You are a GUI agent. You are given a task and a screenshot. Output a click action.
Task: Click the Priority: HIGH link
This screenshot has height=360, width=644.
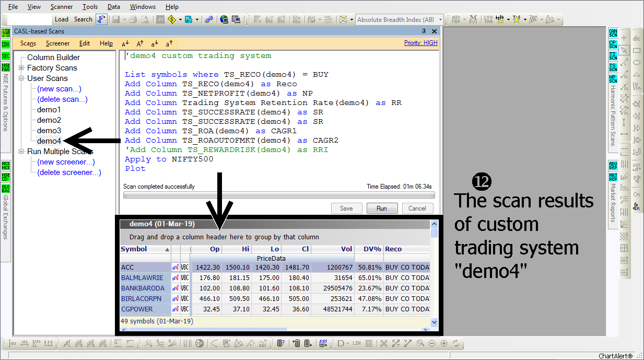coord(421,43)
